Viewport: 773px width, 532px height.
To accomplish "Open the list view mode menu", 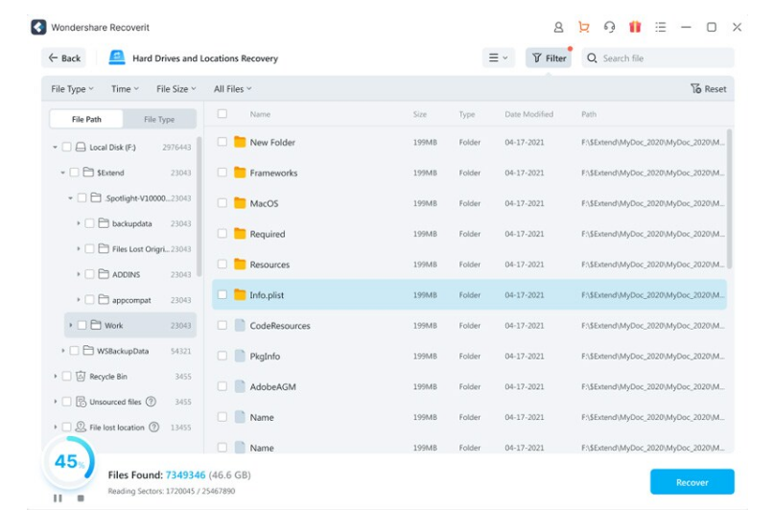I will pyautogui.click(x=498, y=58).
